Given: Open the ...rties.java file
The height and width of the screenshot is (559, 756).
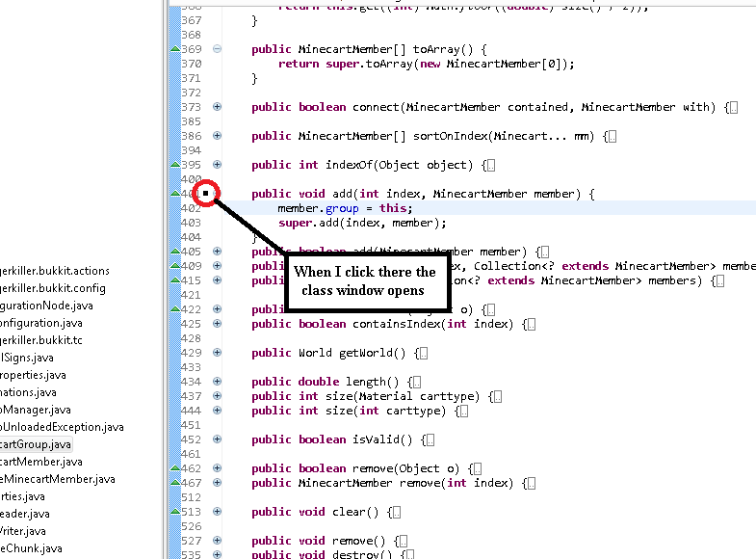Looking at the screenshot, I should (22, 496).
